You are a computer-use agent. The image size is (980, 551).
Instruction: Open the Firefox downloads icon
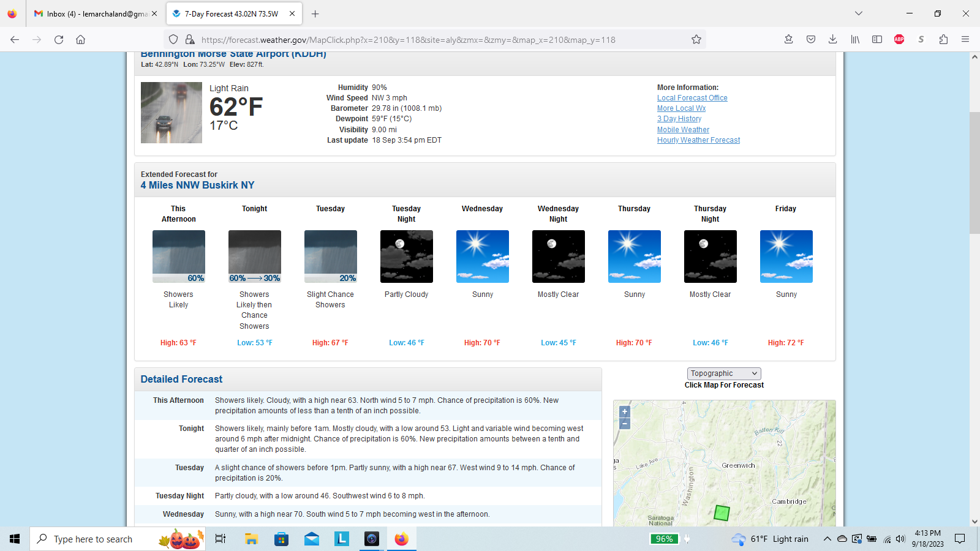(833, 40)
